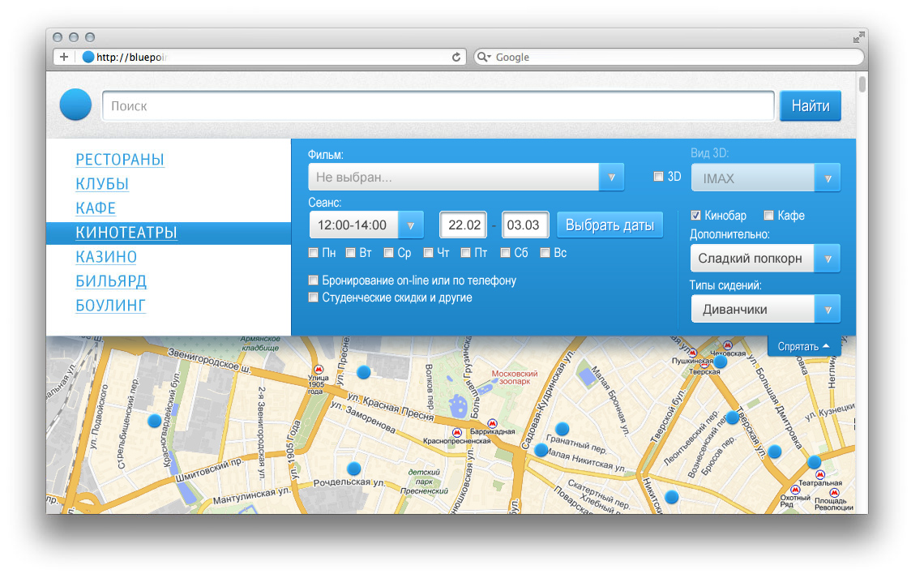Click into the Поиск search field
Screen dimensions: 924x578
click(x=438, y=106)
